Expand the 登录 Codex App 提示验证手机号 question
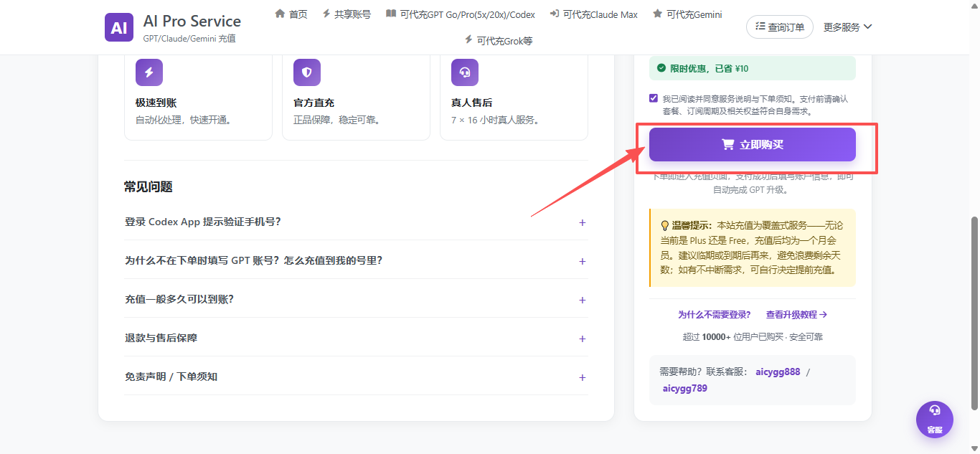Viewport: 980px width, 454px height. 356,222
